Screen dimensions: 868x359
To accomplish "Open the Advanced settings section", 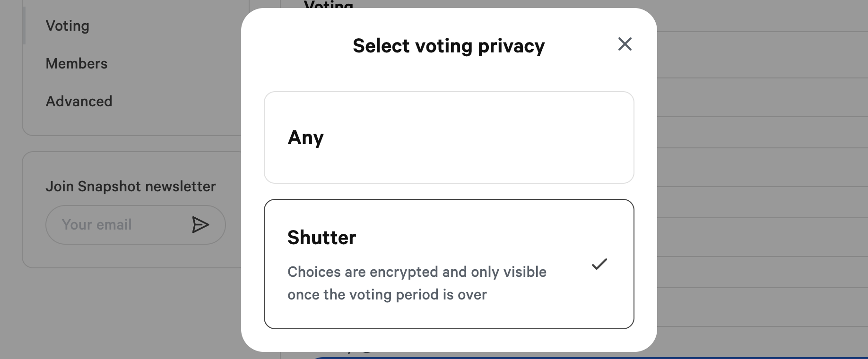I will (x=79, y=102).
